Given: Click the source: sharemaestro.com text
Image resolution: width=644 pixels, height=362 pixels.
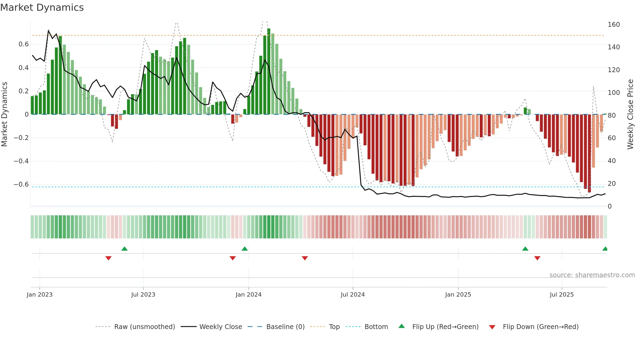Looking at the screenshot, I should 592,275.
